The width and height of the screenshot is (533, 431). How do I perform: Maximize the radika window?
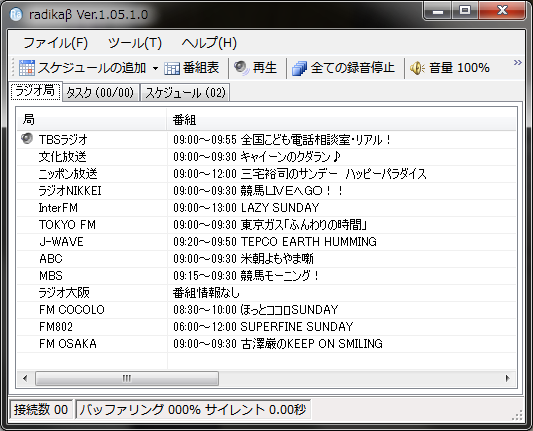[465, 11]
